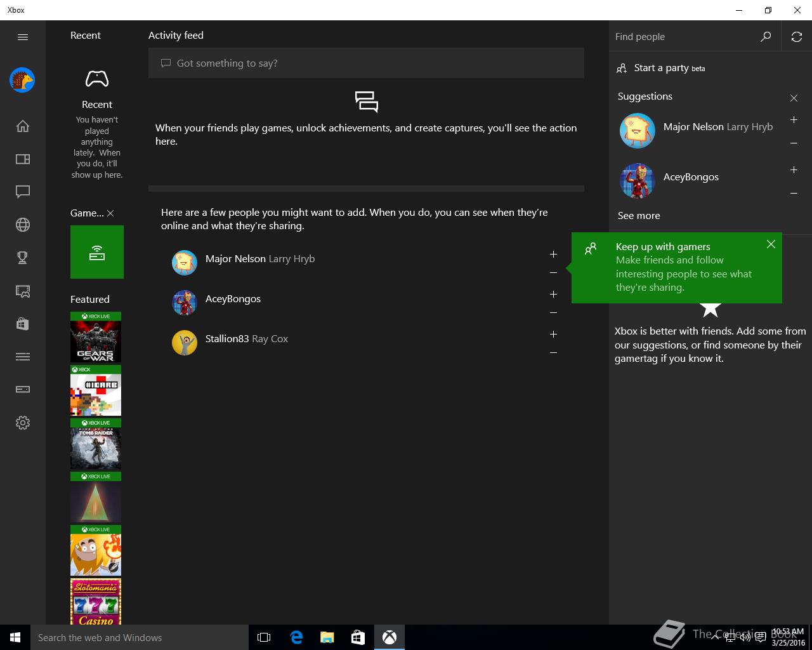Add Major Nelson in activity feed list

point(553,254)
